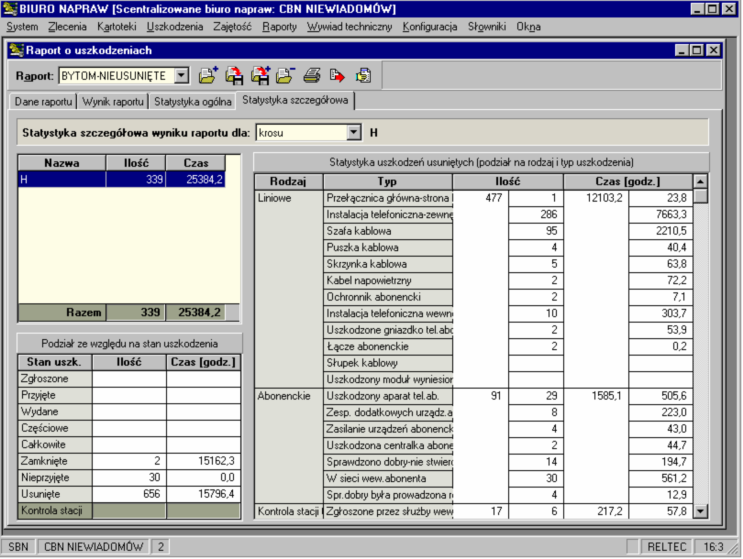Click the Zgłoszone status row

(129, 379)
